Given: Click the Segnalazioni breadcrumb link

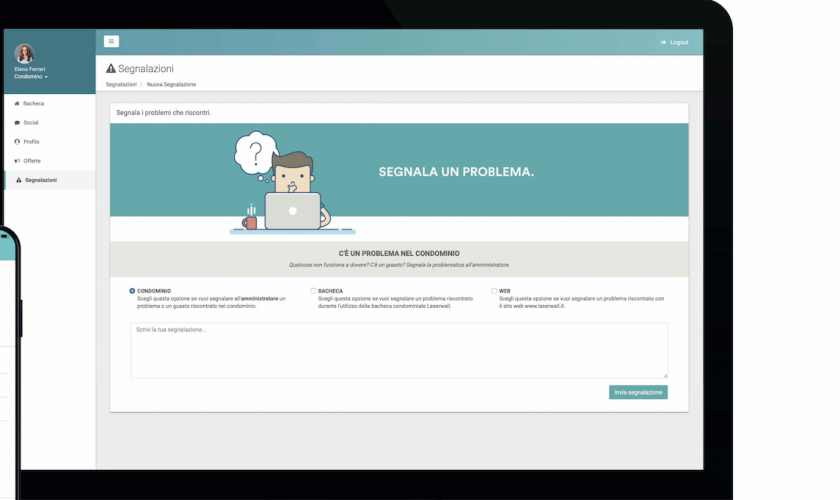Looking at the screenshot, I should click(121, 85).
